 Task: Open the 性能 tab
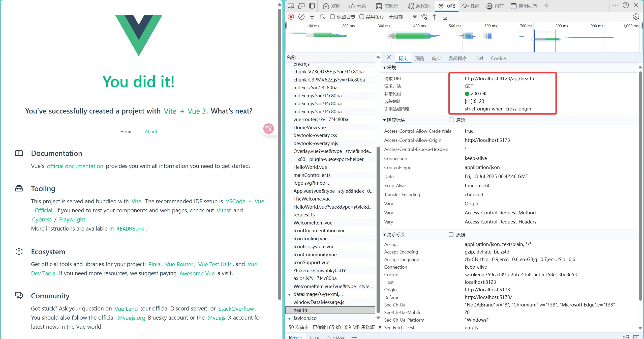click(471, 6)
